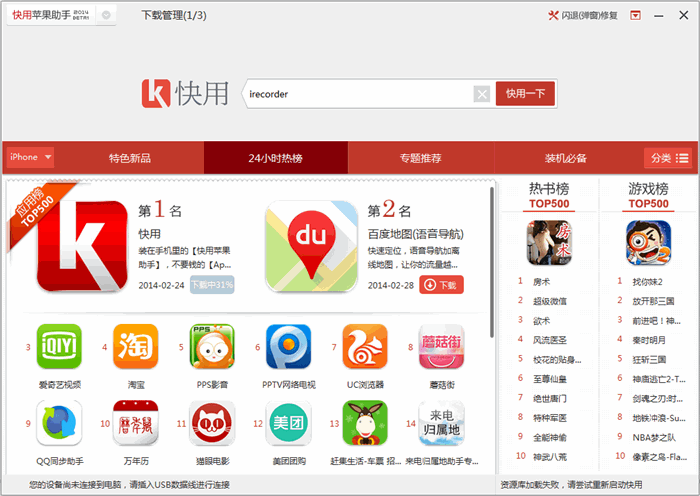Open 下载管理(1/3) download manager

point(174,16)
